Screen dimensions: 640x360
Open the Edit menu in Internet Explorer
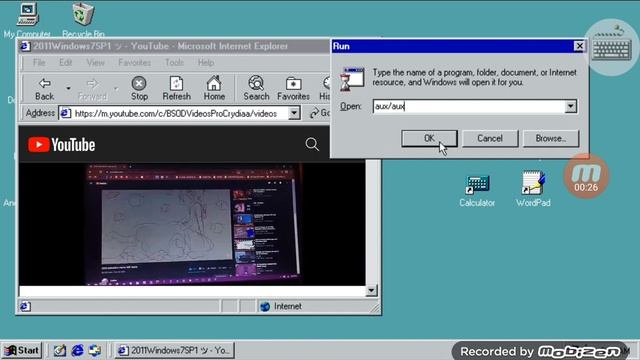65,62
